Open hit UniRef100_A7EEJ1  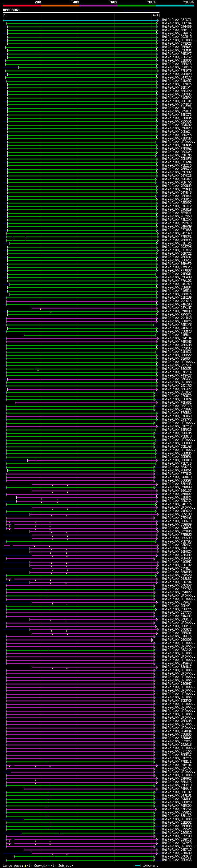[176, 761]
